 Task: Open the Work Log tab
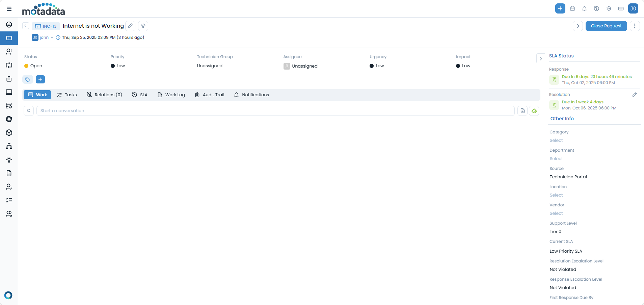click(171, 95)
